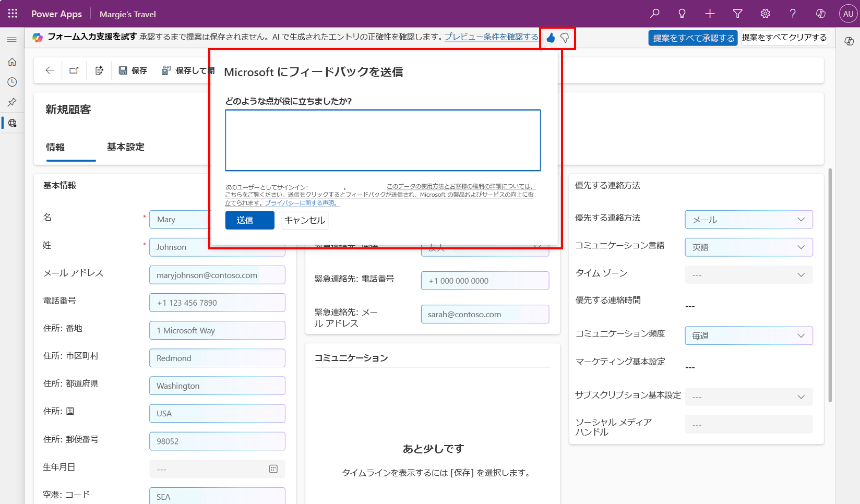Click the 保存 save button
The height and width of the screenshot is (504, 860).
click(133, 70)
